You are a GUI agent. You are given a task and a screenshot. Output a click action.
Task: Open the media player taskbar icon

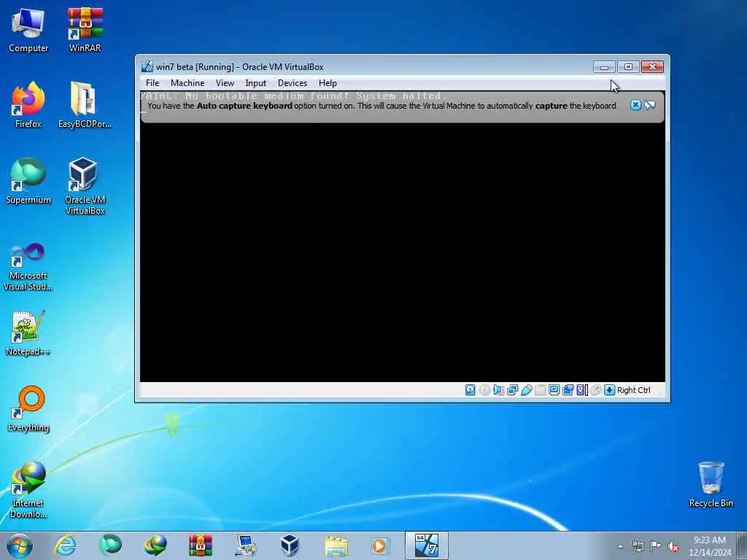coord(380,545)
